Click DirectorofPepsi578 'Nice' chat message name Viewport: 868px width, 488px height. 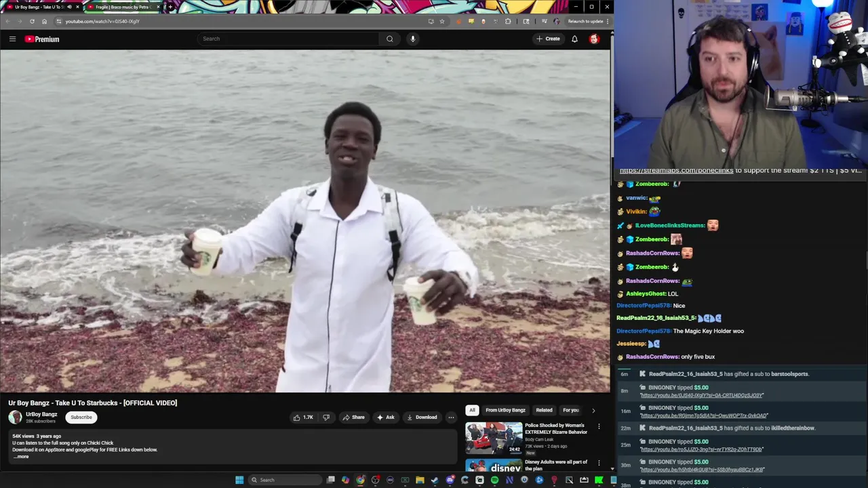coord(644,306)
